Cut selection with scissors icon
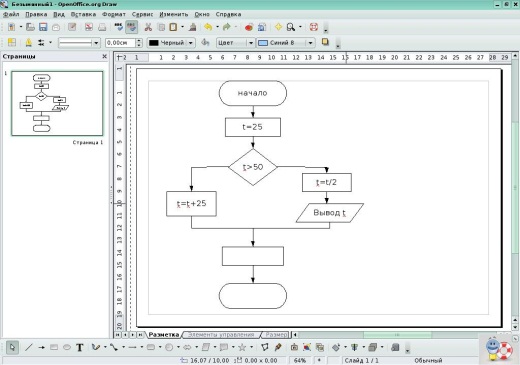520x365 pixels. (148, 27)
